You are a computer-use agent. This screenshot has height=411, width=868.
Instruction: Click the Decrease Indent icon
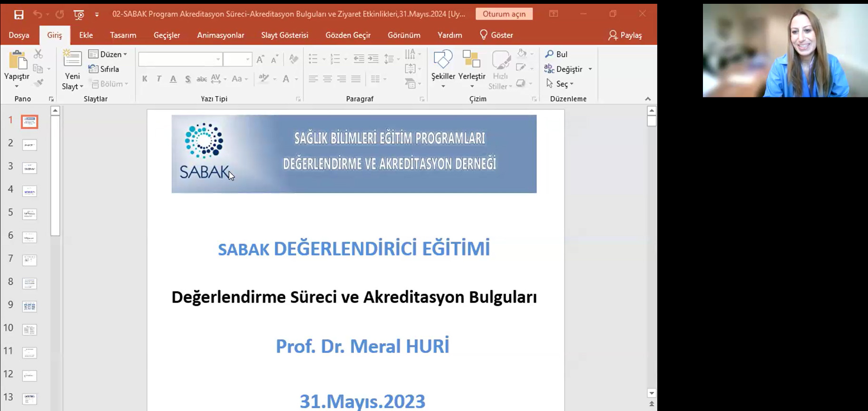[359, 59]
